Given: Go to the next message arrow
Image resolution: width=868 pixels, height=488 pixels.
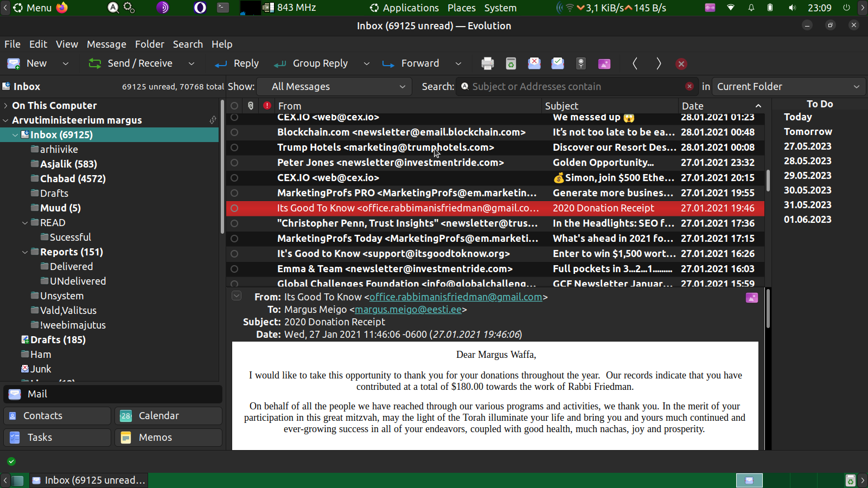Looking at the screenshot, I should click(659, 63).
